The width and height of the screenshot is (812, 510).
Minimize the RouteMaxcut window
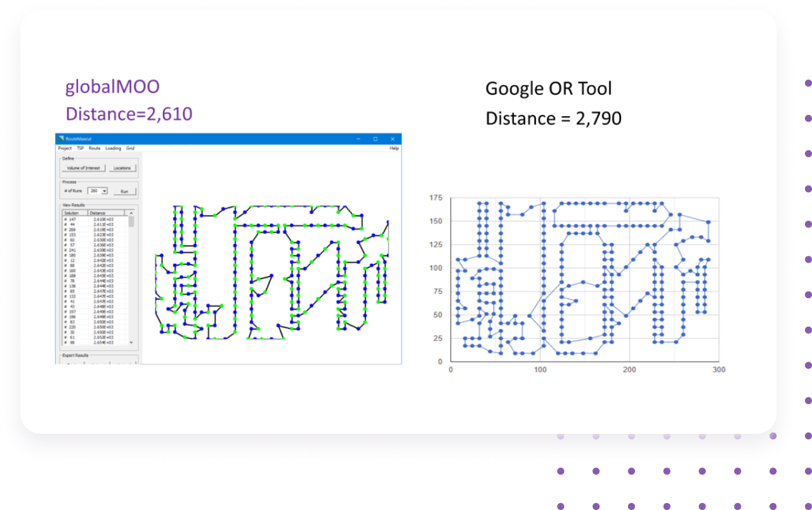[358, 138]
